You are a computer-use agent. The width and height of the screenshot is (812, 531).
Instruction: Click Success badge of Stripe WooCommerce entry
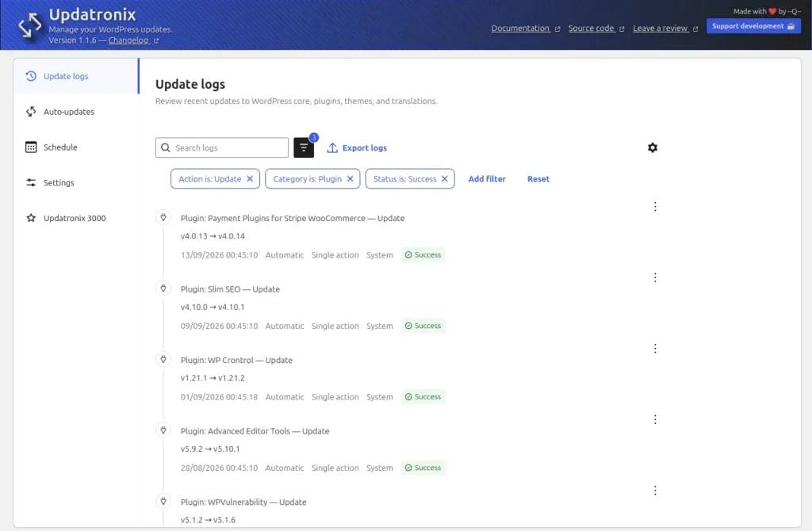(423, 254)
